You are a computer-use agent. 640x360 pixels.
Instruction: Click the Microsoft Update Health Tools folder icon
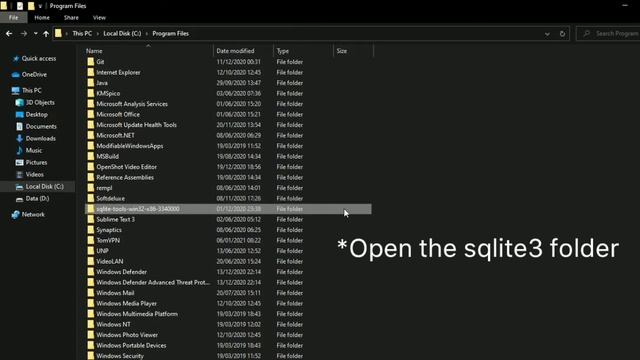point(91,125)
